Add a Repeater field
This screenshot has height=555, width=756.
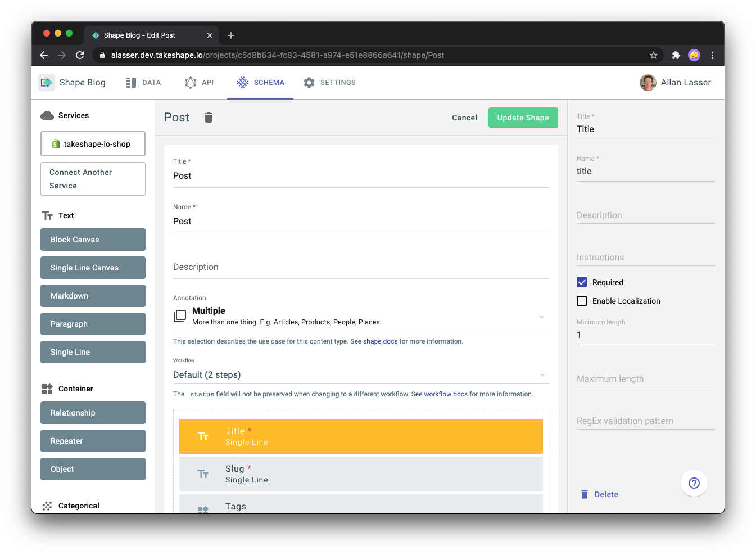tap(93, 441)
